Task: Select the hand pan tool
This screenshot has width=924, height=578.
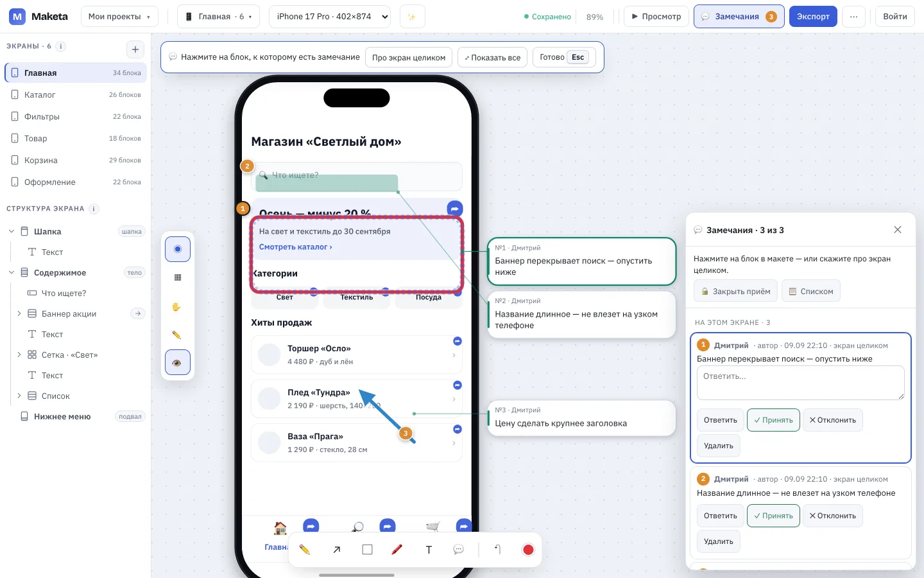Action: [x=177, y=307]
